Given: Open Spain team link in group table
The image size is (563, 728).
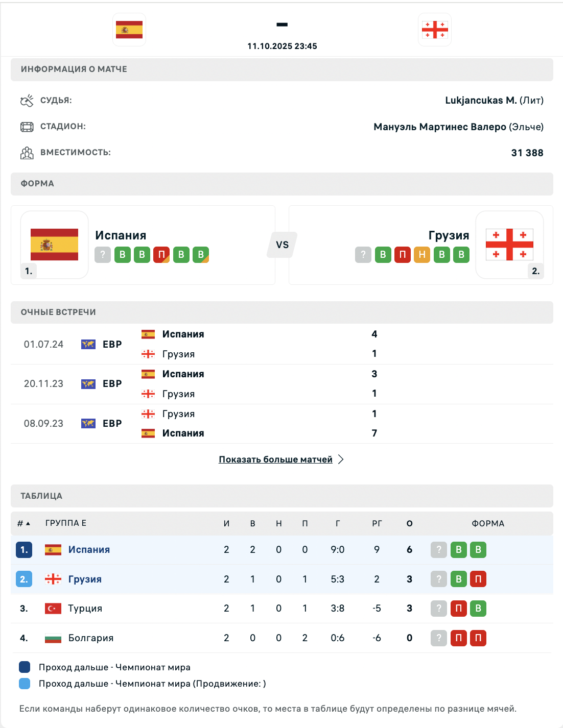Looking at the screenshot, I should click(x=89, y=550).
